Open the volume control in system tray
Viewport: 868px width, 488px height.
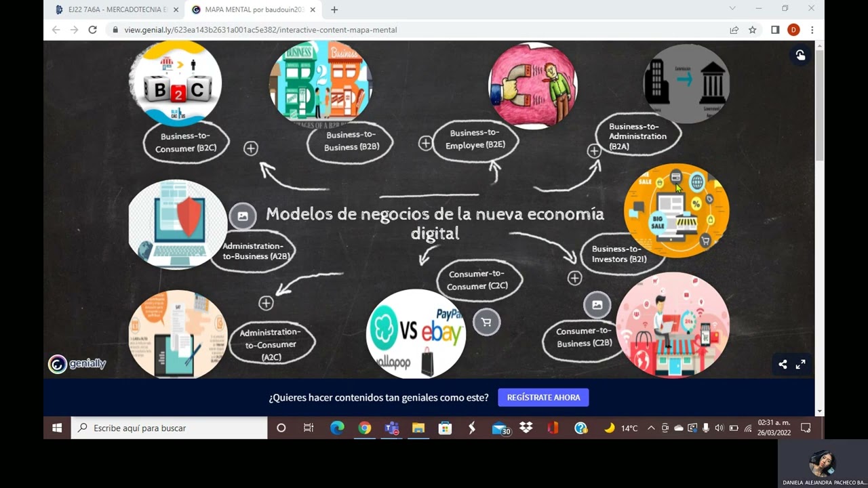click(719, 428)
